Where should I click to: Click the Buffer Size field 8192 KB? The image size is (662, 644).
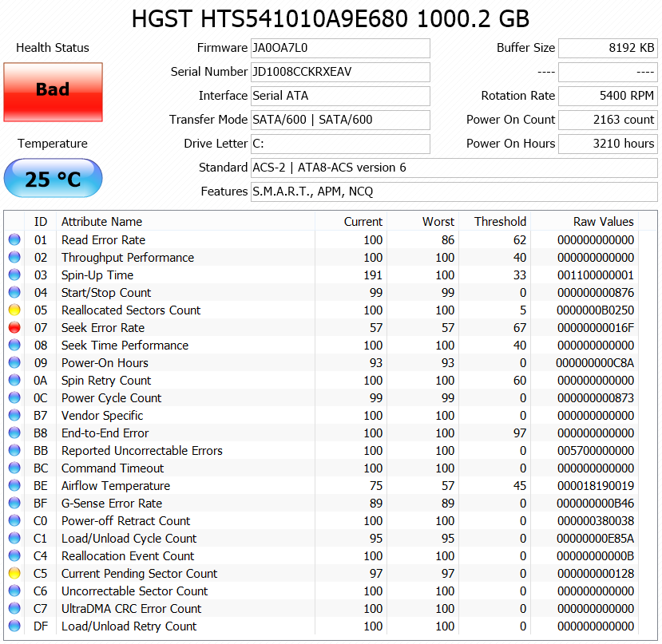coord(608,48)
